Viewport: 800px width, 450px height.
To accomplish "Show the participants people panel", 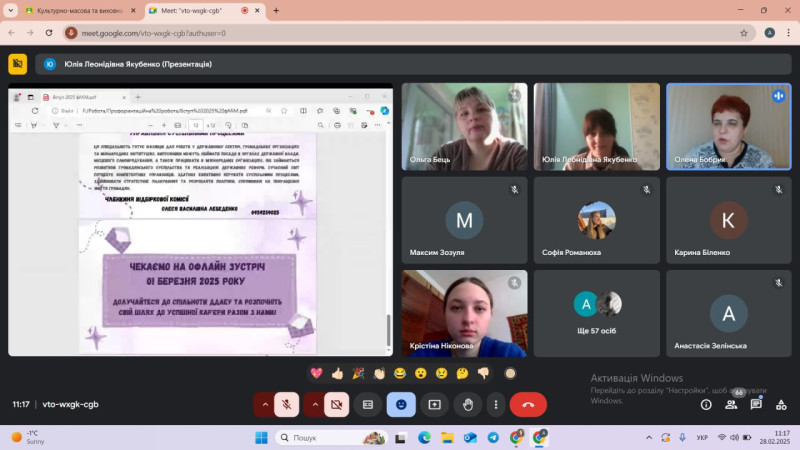I will coord(731,404).
